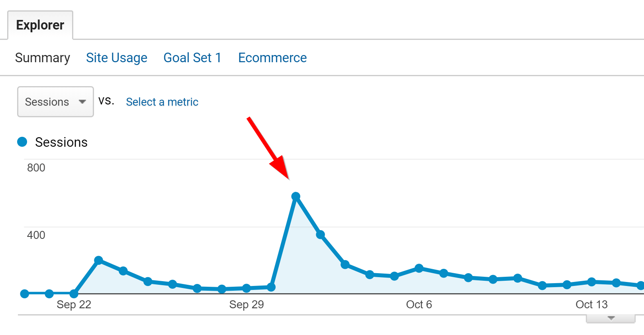Select the data point marked by red arrow

coord(296,196)
